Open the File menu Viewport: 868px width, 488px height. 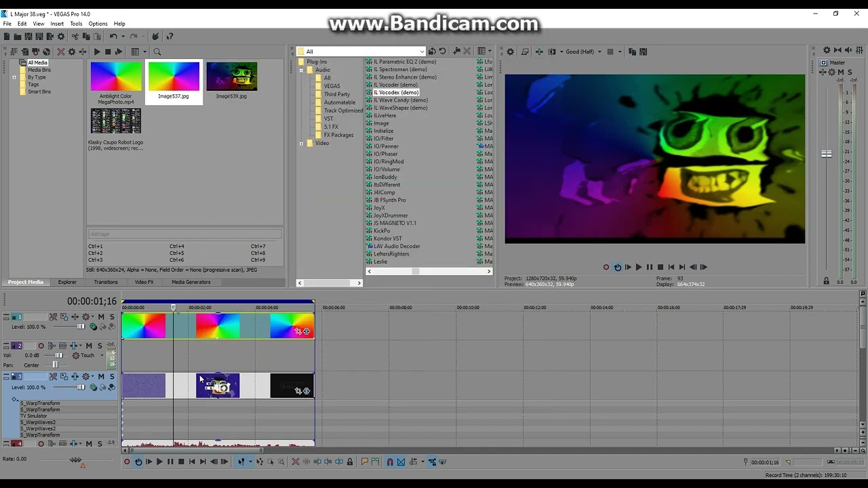pos(7,24)
